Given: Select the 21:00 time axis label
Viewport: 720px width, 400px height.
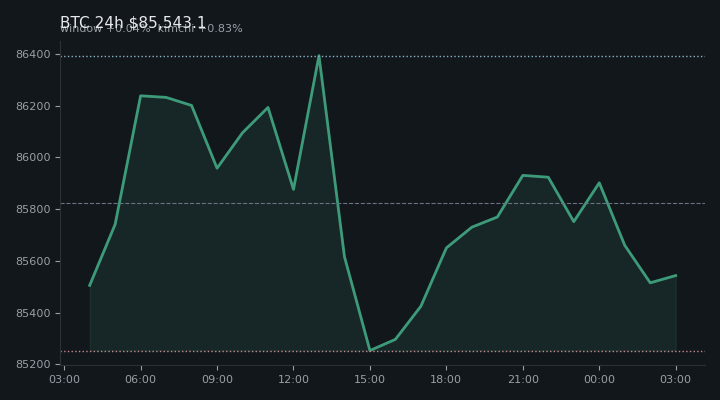Looking at the screenshot, I should tap(523, 379).
